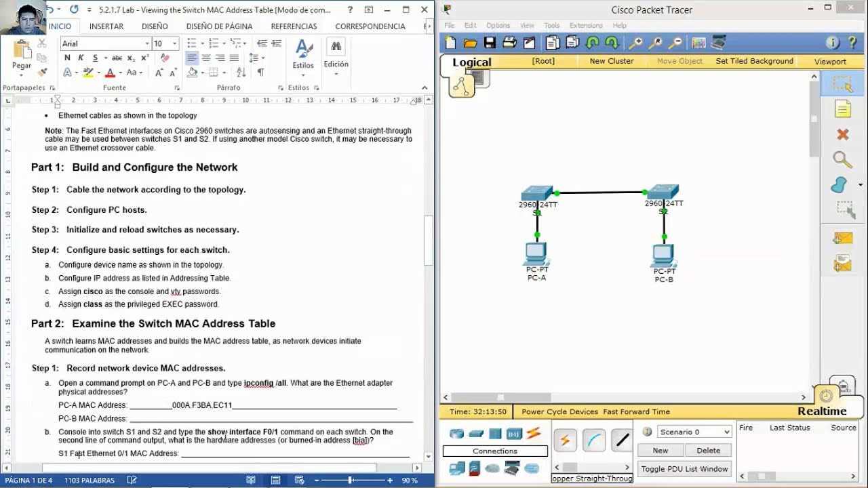
Task: Click the New file icon in Packet Tracer
Action: 450,43
